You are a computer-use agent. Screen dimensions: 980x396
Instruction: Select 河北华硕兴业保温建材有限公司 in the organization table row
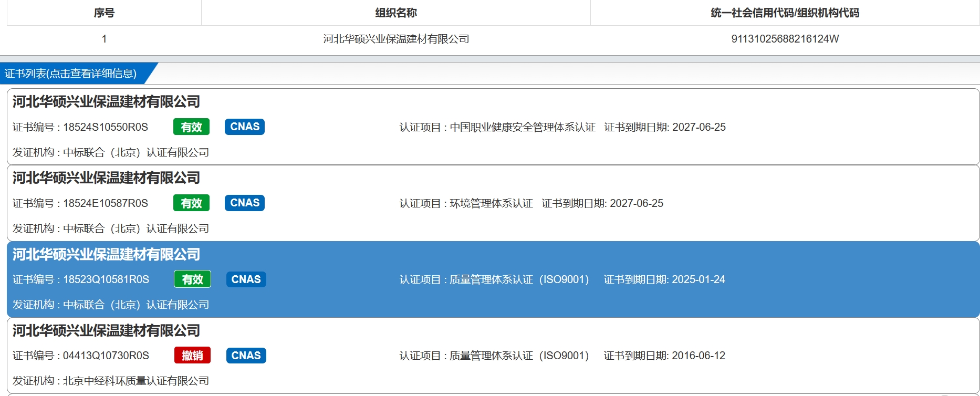pyautogui.click(x=396, y=39)
